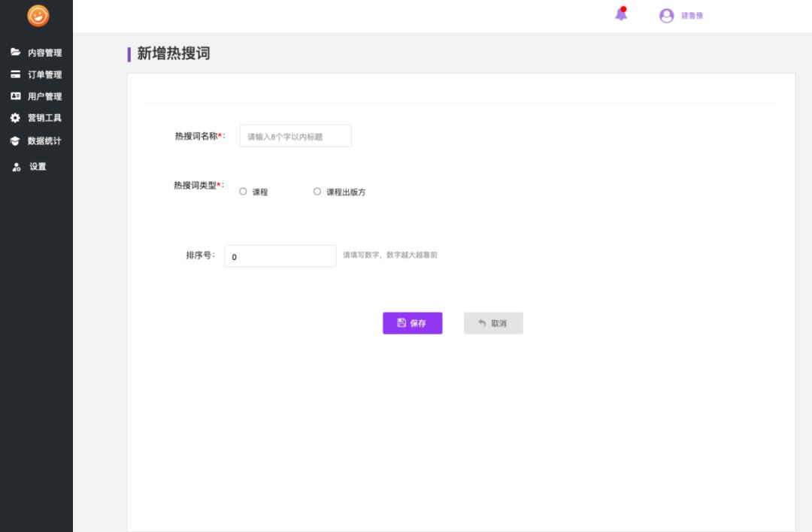This screenshot has width=812, height=532.
Task: Click the username text next to the avatar
Action: 692,16
